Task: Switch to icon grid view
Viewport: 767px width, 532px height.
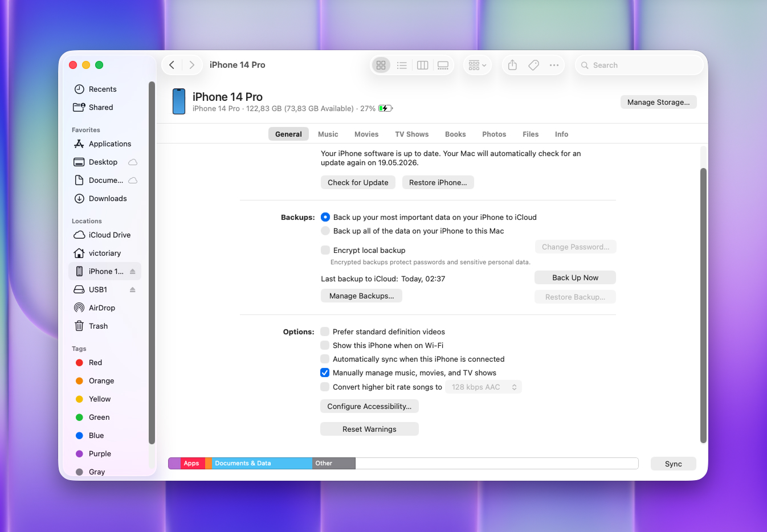Action: click(381, 66)
